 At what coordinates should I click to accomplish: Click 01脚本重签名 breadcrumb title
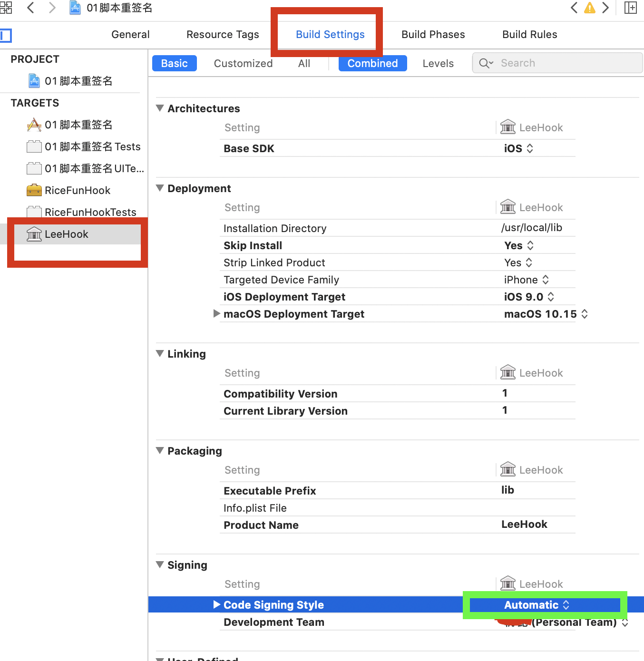click(x=119, y=8)
